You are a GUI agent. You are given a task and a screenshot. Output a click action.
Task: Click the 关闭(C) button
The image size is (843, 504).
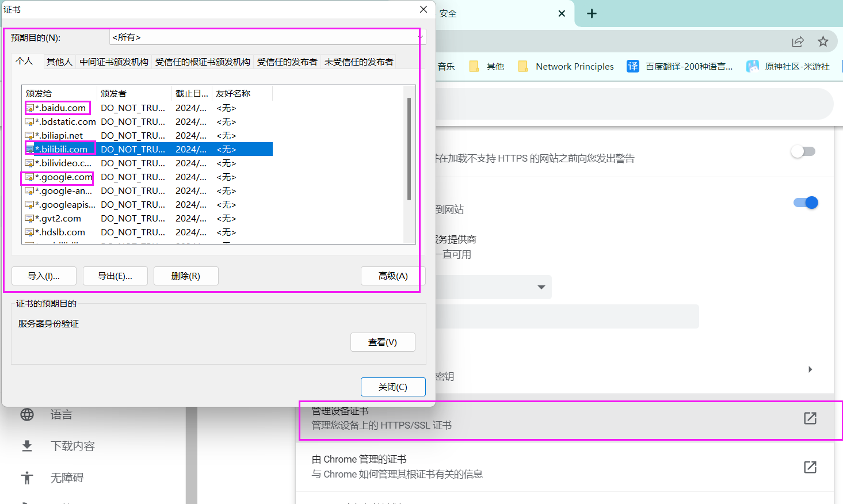pyautogui.click(x=393, y=387)
